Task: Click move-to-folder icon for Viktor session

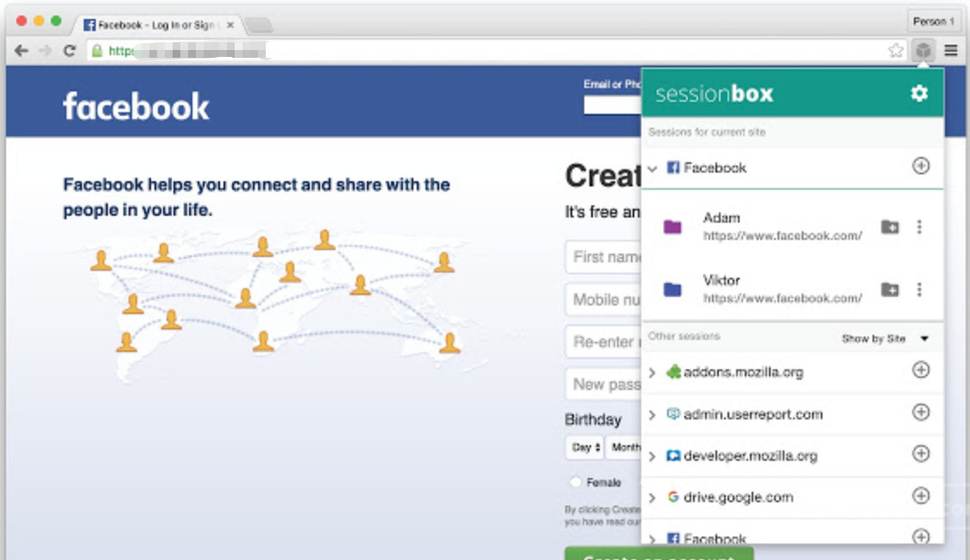Action: pos(890,289)
